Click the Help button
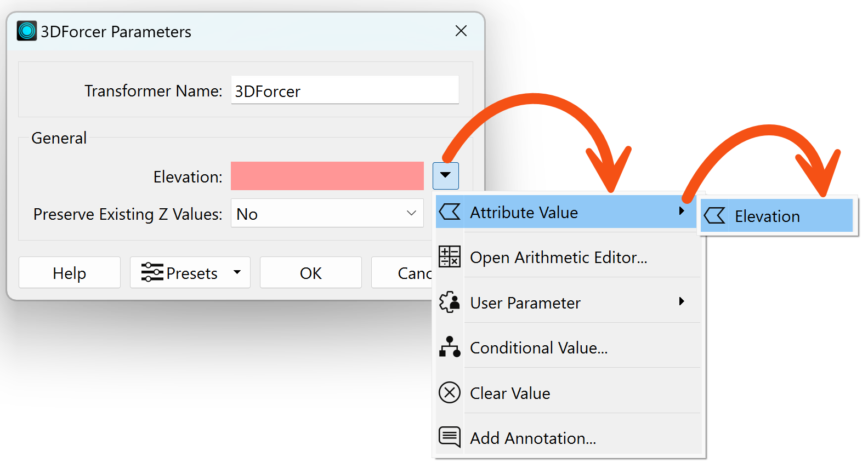This screenshot has width=868, height=468. 70,272
